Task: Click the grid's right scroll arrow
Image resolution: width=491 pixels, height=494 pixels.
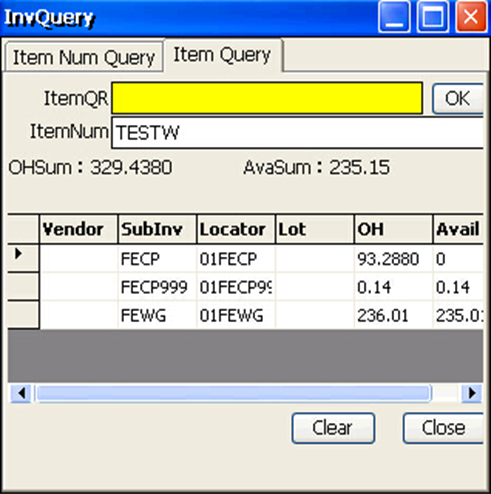Action: tap(472, 393)
